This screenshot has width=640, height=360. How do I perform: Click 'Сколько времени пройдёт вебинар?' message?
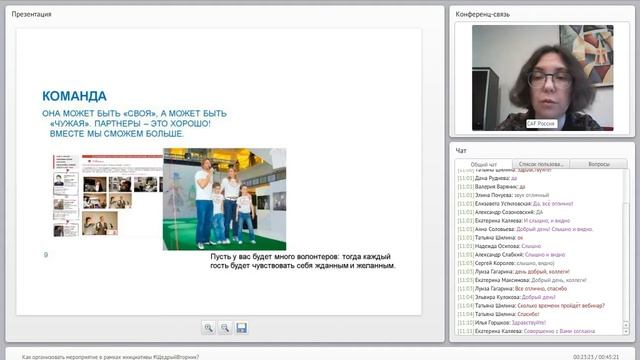(x=531, y=305)
